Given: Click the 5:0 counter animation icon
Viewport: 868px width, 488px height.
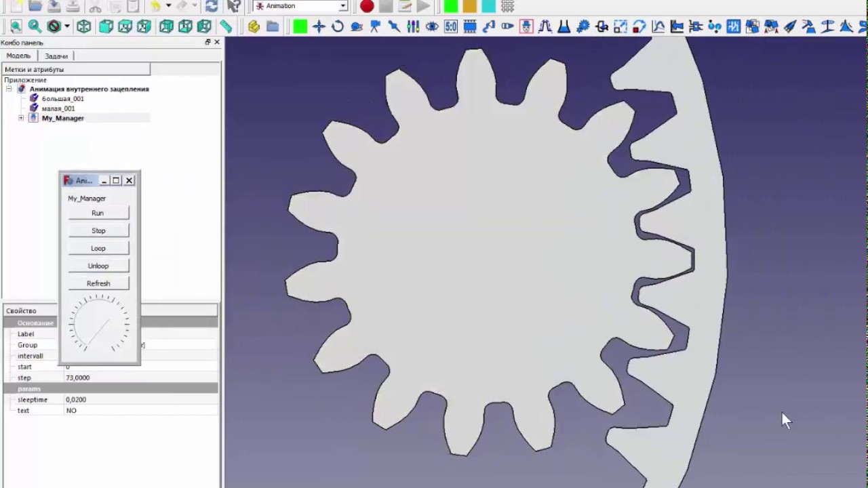Looking at the screenshot, I should coord(451,26).
